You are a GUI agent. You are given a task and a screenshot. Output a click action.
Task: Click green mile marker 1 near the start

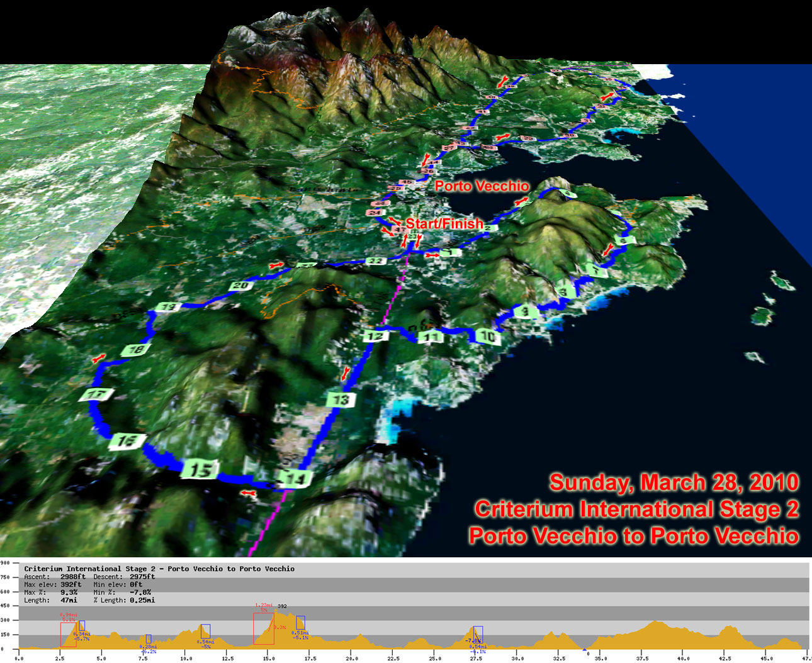(449, 252)
